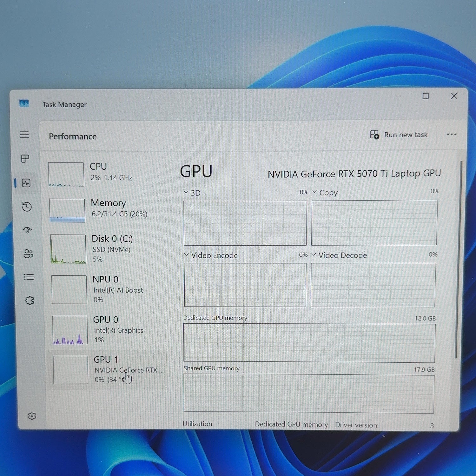
Task: Click the Memory mini graph thumbnail
Action: tap(67, 210)
